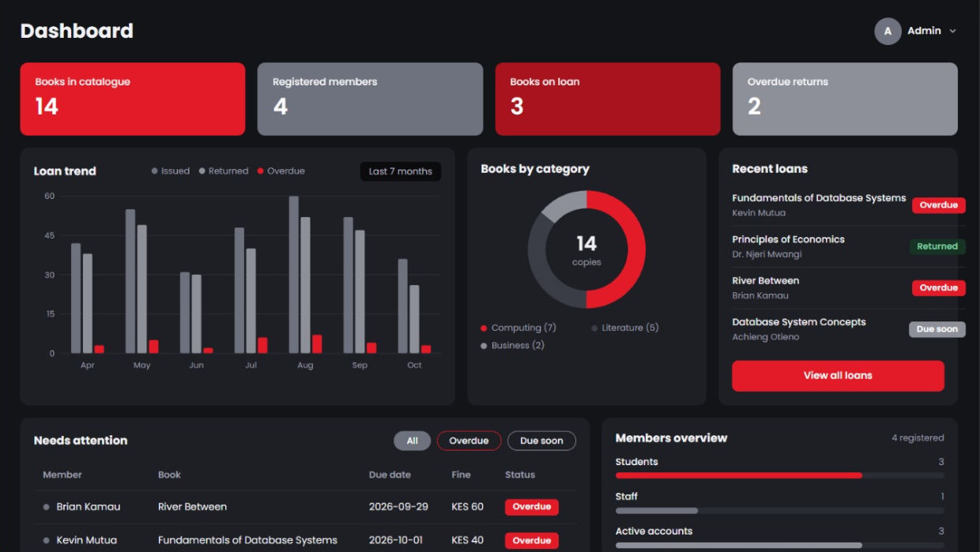
Task: Toggle the Overdue legend series in Loan trend
Action: pyautogui.click(x=281, y=171)
